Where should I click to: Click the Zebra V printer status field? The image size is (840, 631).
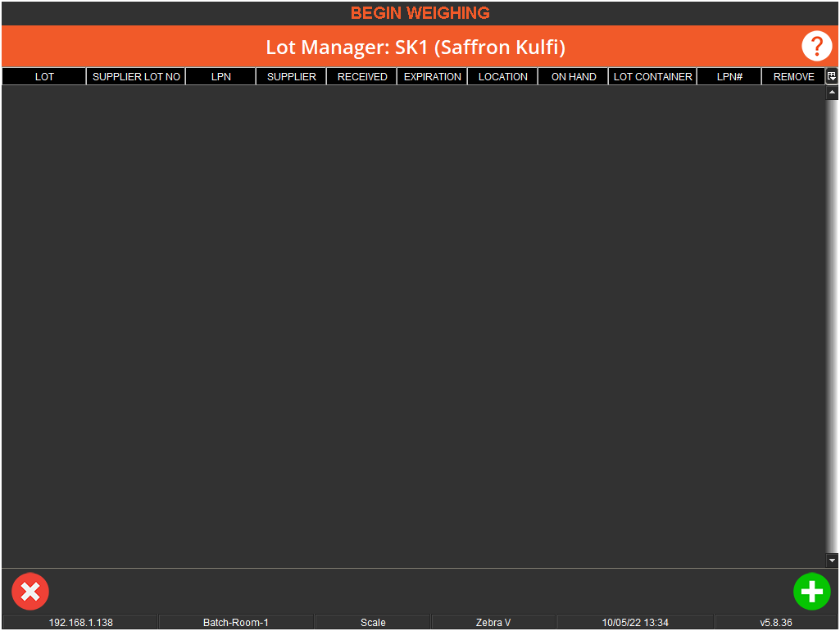pyautogui.click(x=493, y=623)
